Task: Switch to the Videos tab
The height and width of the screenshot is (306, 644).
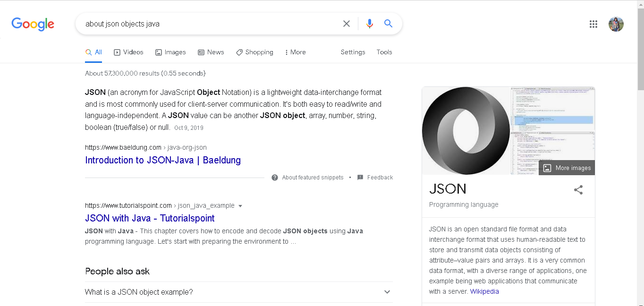Action: coord(128,52)
